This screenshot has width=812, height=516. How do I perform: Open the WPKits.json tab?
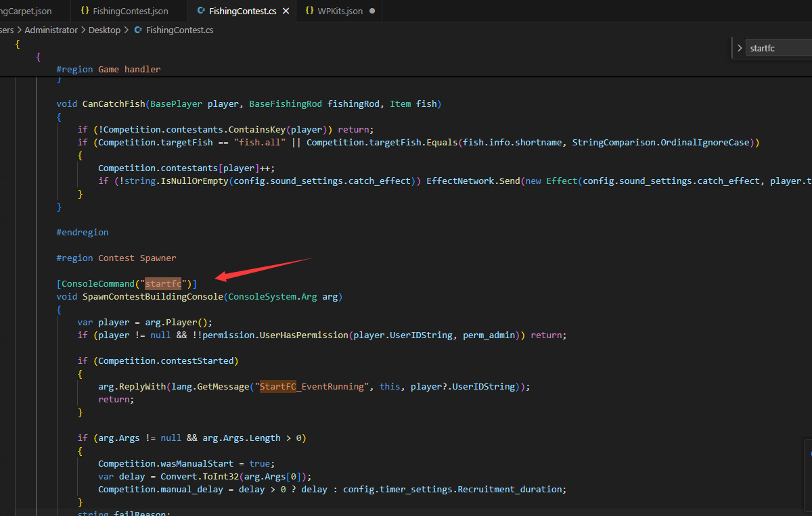point(340,11)
